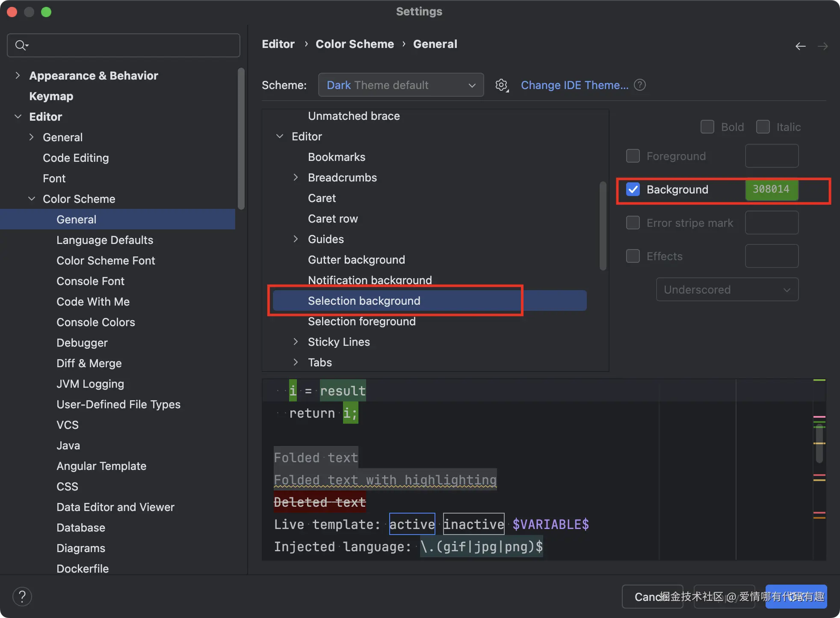The height and width of the screenshot is (618, 840).
Task: Click the search magnifier icon in Settings
Action: coord(21,45)
